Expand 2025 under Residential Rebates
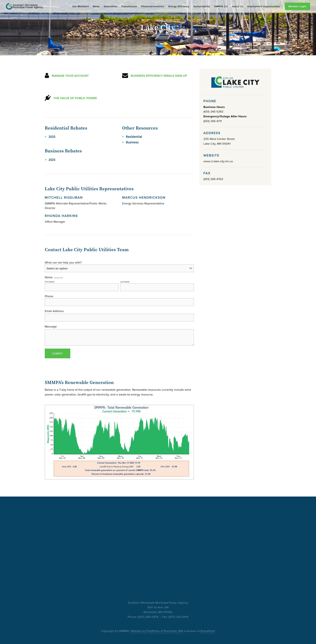This screenshot has width=316, height=644. pos(52,137)
